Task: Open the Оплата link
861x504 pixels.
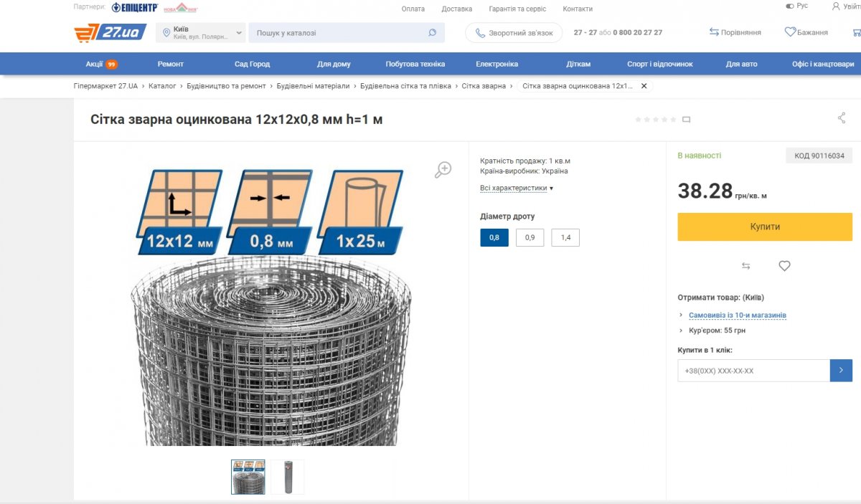Action: tap(413, 9)
